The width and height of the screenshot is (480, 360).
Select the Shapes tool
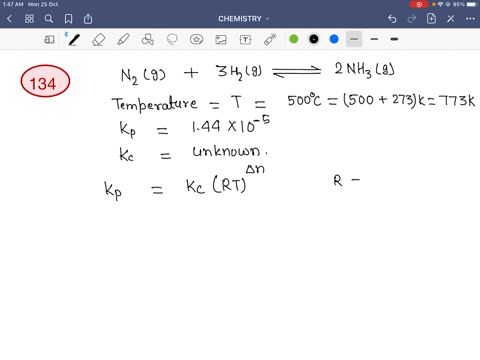pyautogui.click(x=147, y=40)
